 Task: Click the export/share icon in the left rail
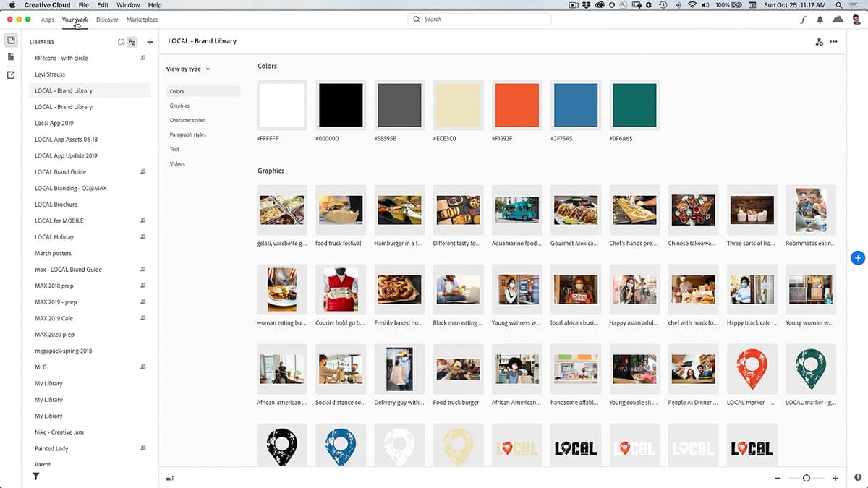pos(11,74)
